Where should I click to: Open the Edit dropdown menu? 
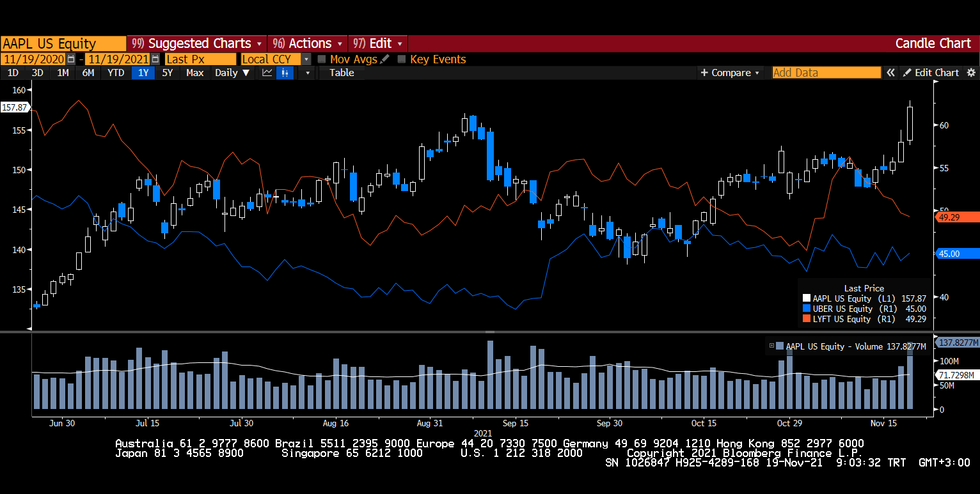[x=378, y=43]
